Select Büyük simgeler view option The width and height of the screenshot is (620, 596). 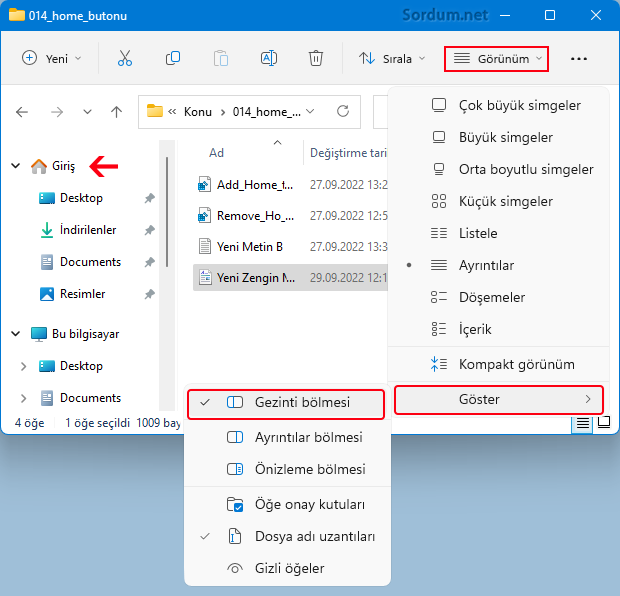505,137
